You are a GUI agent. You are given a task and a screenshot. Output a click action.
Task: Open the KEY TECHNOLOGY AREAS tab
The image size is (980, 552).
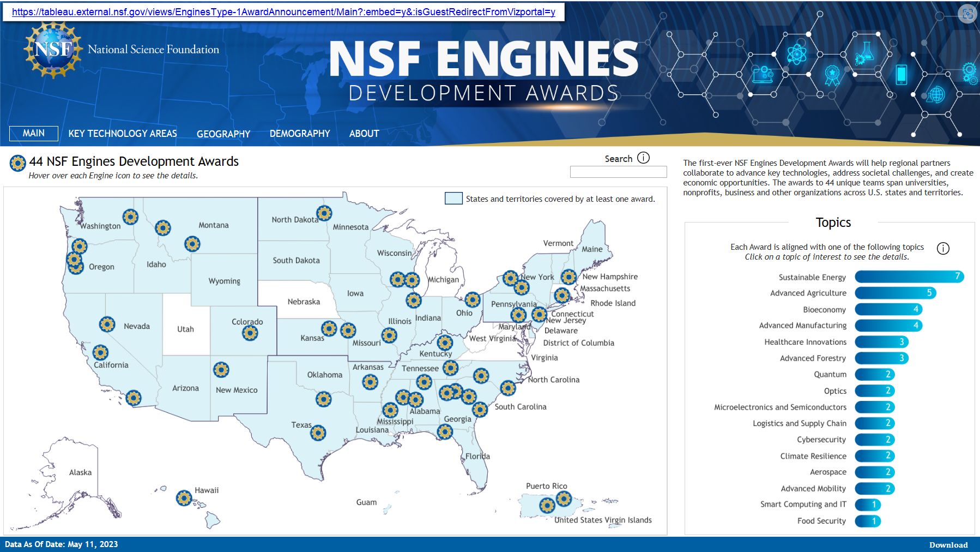pyautogui.click(x=122, y=133)
